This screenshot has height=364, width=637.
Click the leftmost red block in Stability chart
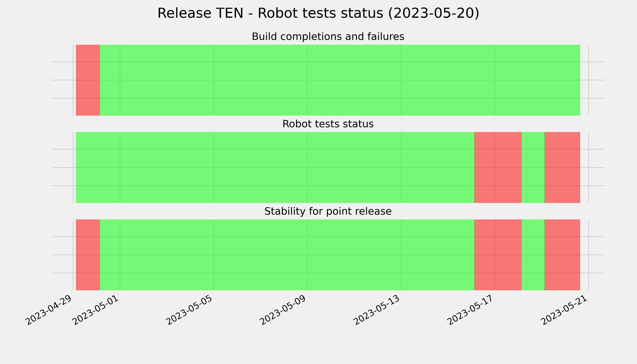point(88,255)
